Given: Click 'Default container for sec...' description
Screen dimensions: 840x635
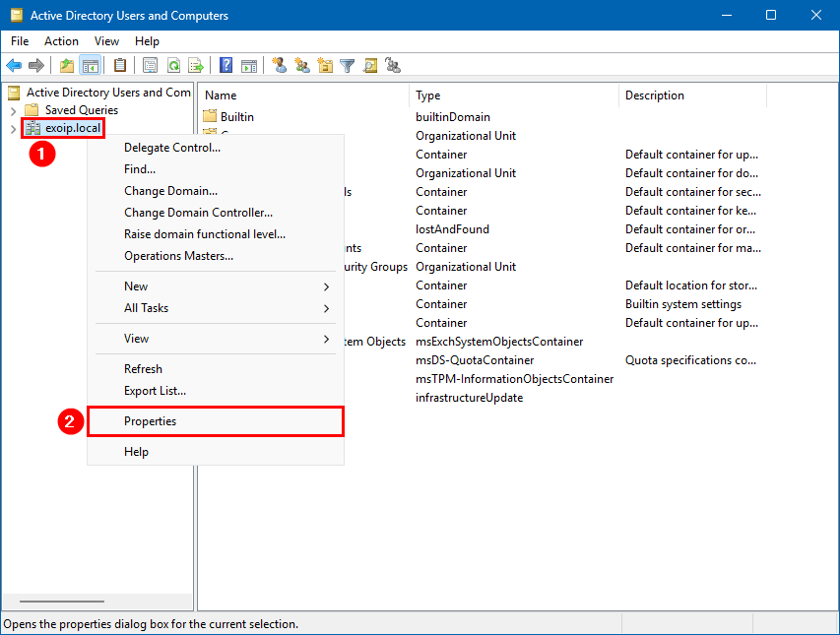Looking at the screenshot, I should coord(693,192).
